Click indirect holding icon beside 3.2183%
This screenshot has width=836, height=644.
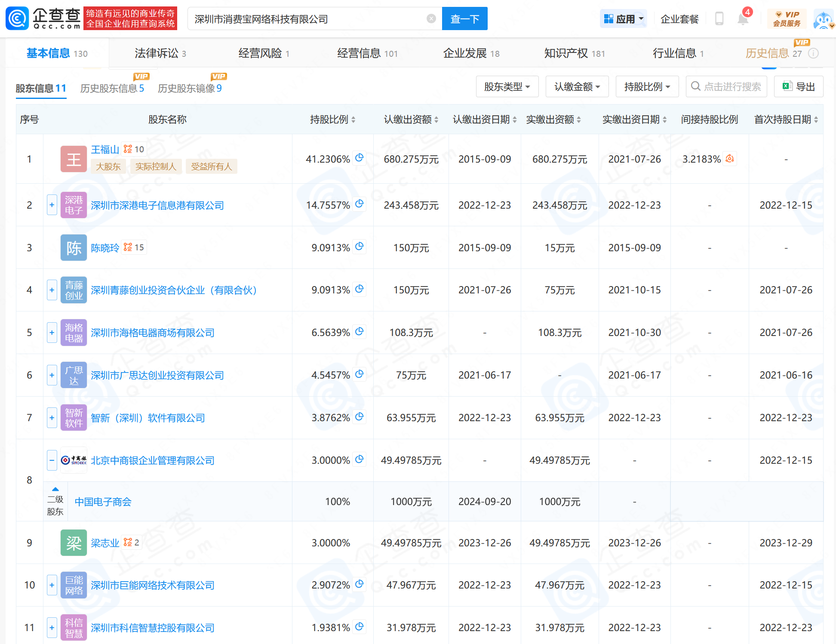tap(730, 158)
